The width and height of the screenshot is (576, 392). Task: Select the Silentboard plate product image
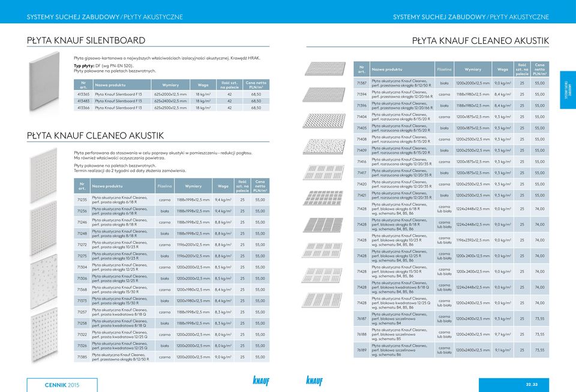point(44,81)
